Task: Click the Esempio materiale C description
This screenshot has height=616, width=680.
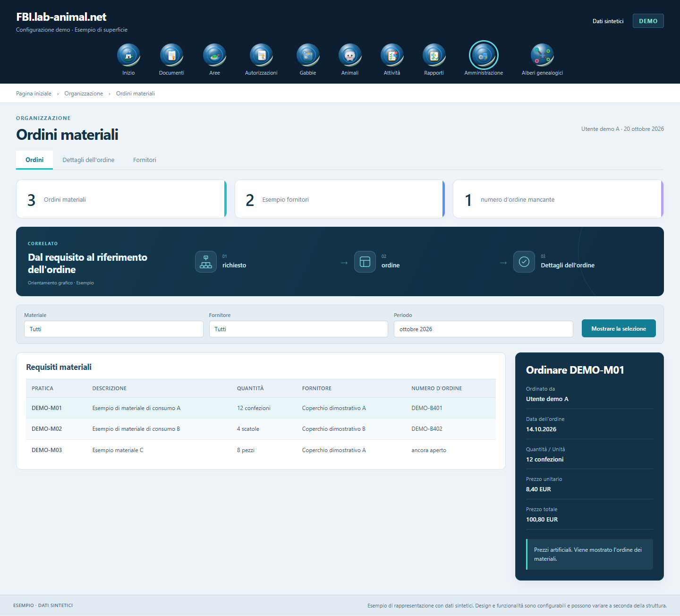Action: 118,450
